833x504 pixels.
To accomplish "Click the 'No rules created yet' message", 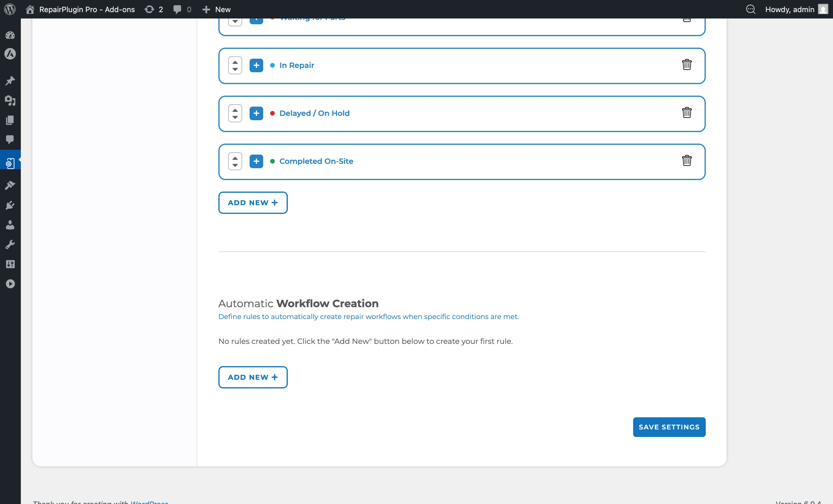I will point(366,341).
